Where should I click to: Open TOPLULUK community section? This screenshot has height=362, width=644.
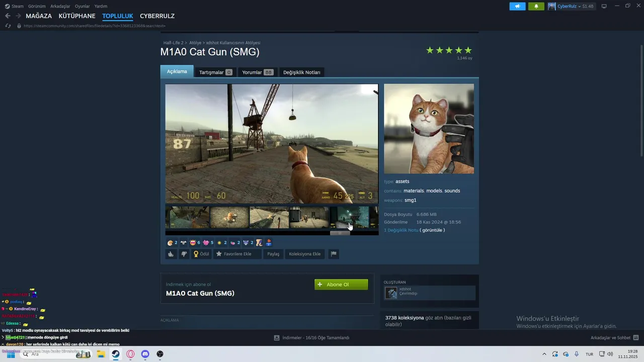pos(118,16)
